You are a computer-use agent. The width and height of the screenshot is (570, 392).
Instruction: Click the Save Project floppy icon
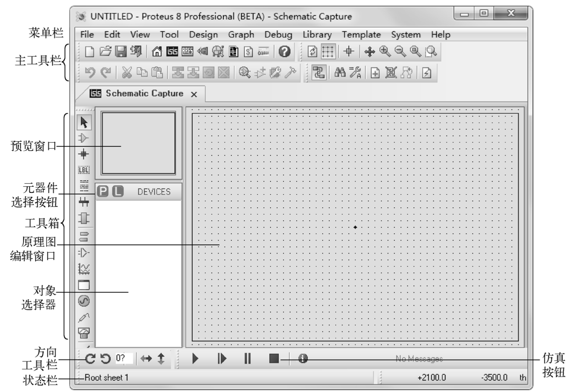pyautogui.click(x=120, y=51)
